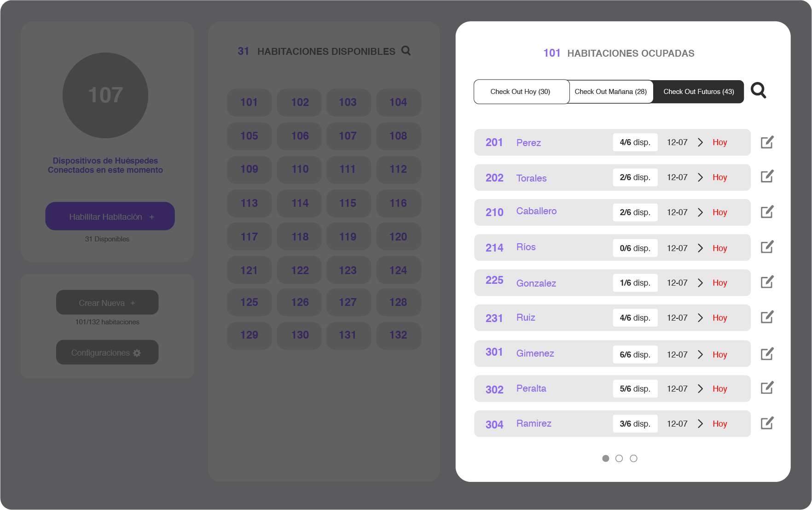Go to second page dot indicator

point(619,458)
